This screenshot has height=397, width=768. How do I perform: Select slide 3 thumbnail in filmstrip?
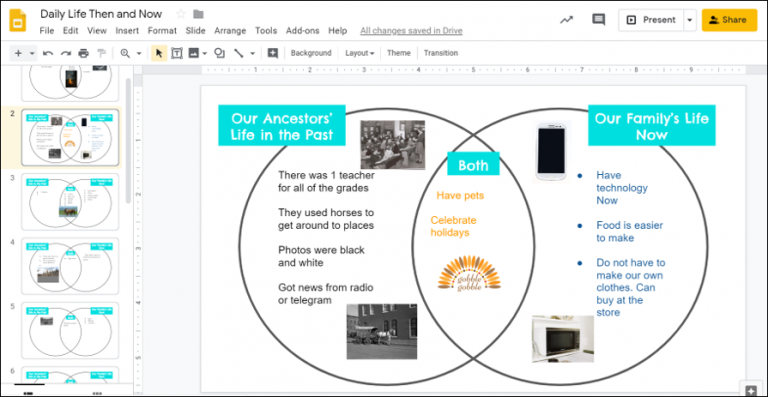coord(70,202)
